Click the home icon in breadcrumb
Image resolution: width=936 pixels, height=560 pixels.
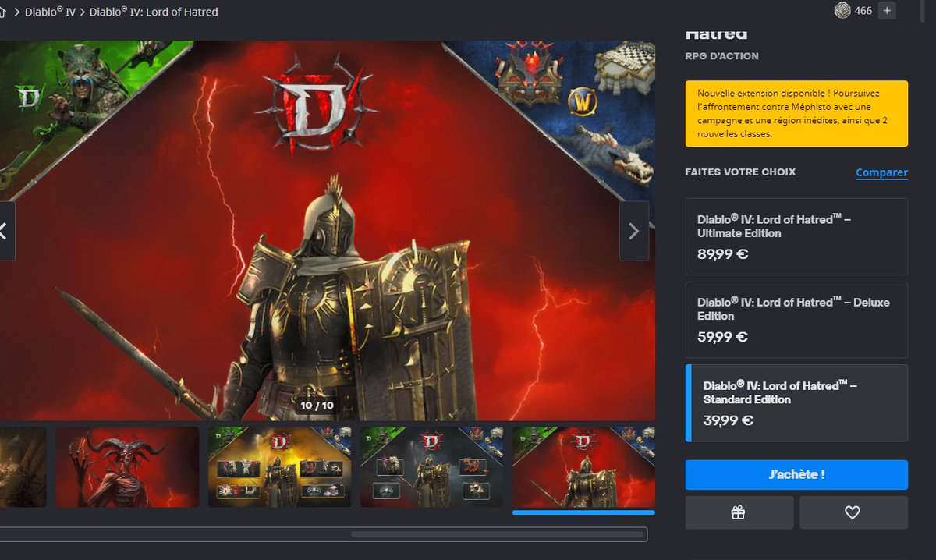[3, 12]
